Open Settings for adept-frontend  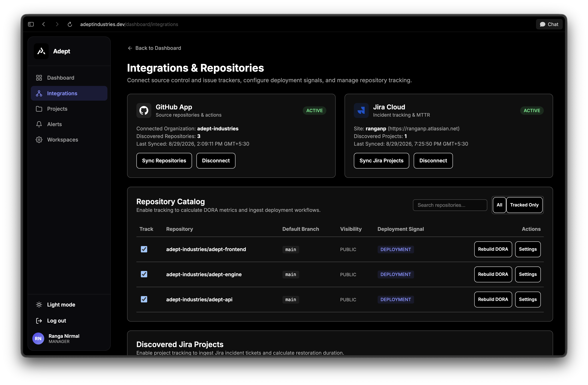point(528,249)
